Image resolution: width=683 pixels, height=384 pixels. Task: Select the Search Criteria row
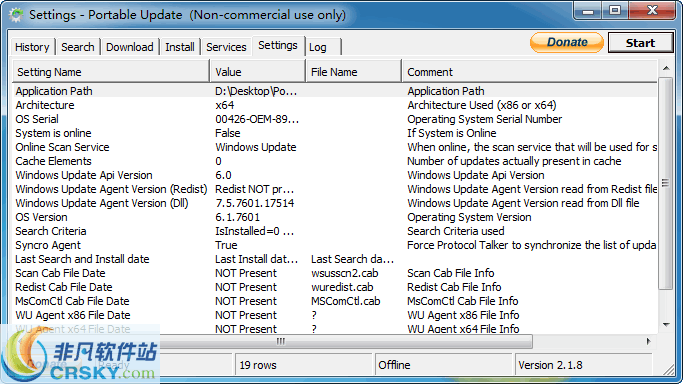[335, 231]
